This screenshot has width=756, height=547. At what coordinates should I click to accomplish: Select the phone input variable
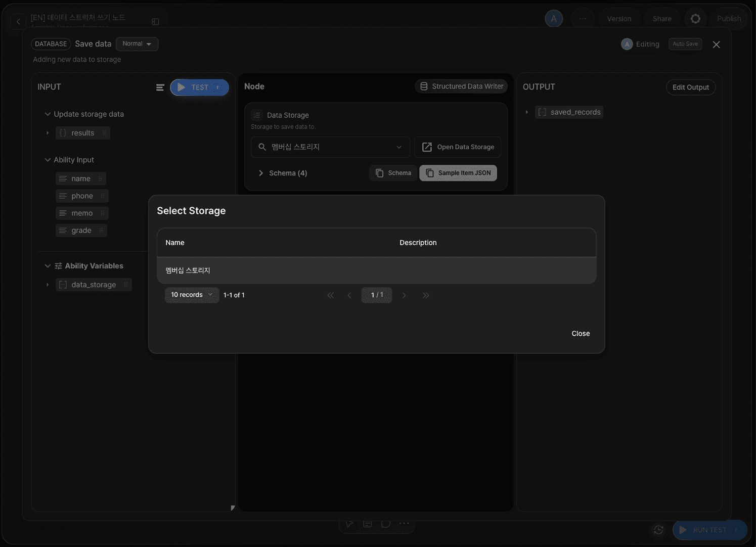pos(82,196)
